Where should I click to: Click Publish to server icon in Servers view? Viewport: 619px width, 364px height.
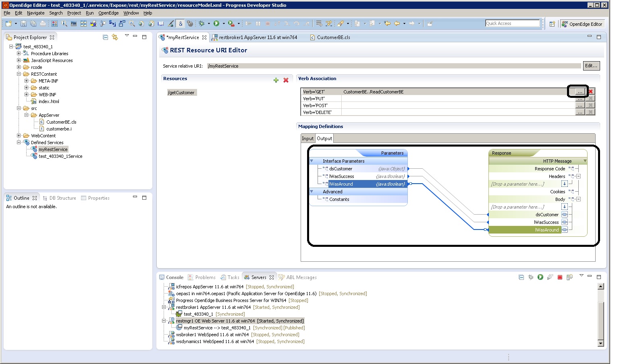click(x=569, y=277)
